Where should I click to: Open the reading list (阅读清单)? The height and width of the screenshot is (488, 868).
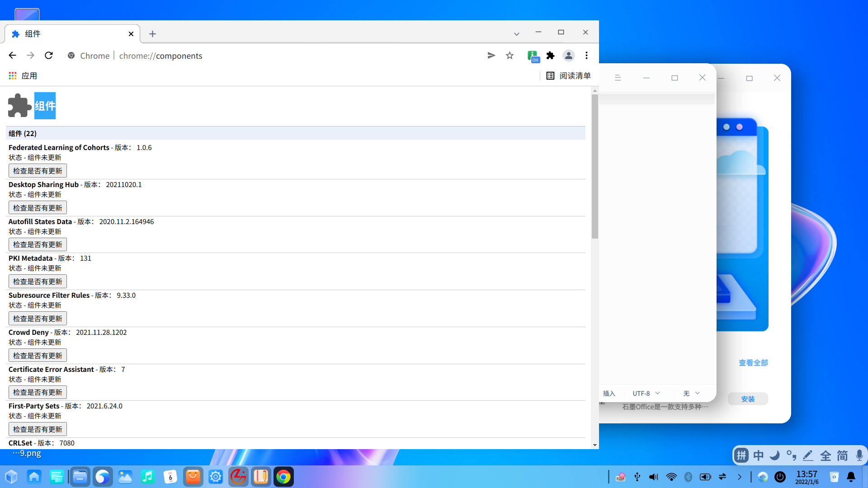pyautogui.click(x=568, y=76)
